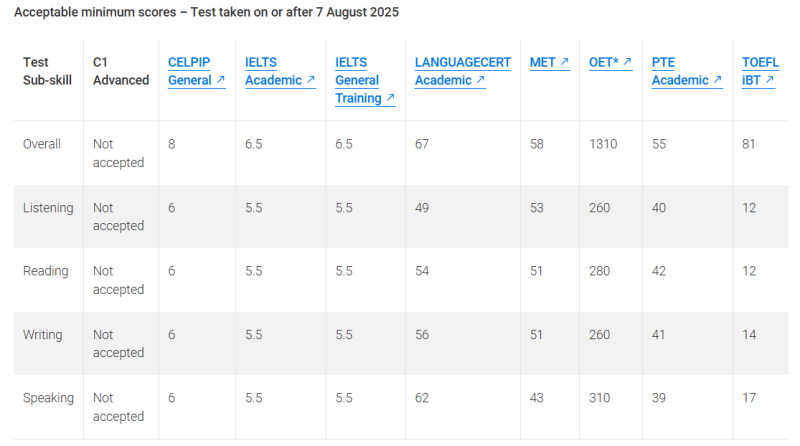800x446 pixels.
Task: Click the Test Sub-skill column header
Action: tap(47, 71)
